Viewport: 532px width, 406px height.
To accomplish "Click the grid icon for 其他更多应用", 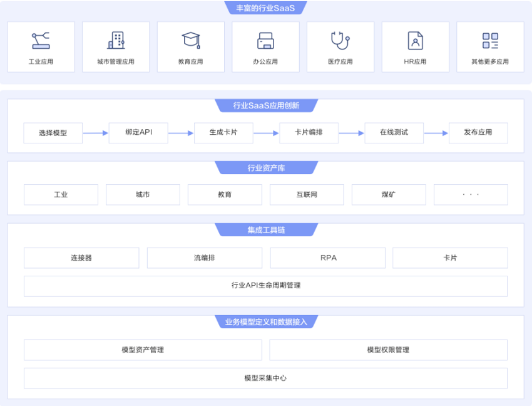I will 490,41.
